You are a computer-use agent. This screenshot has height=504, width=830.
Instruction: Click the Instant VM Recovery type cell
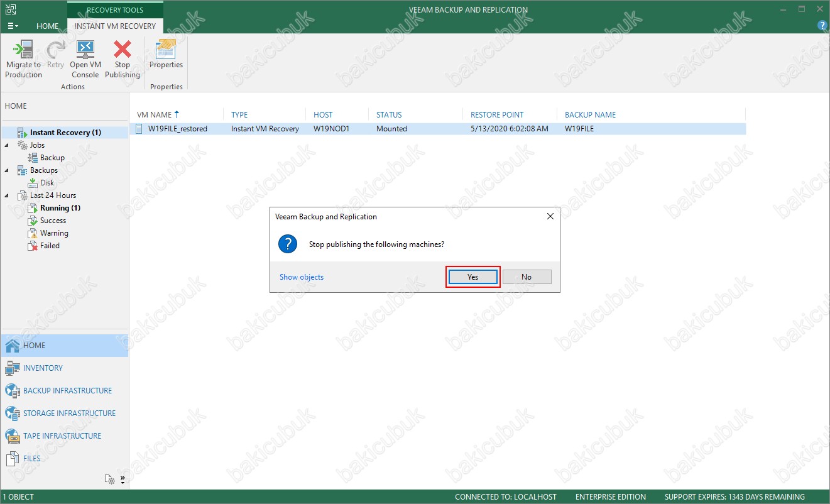(x=265, y=129)
